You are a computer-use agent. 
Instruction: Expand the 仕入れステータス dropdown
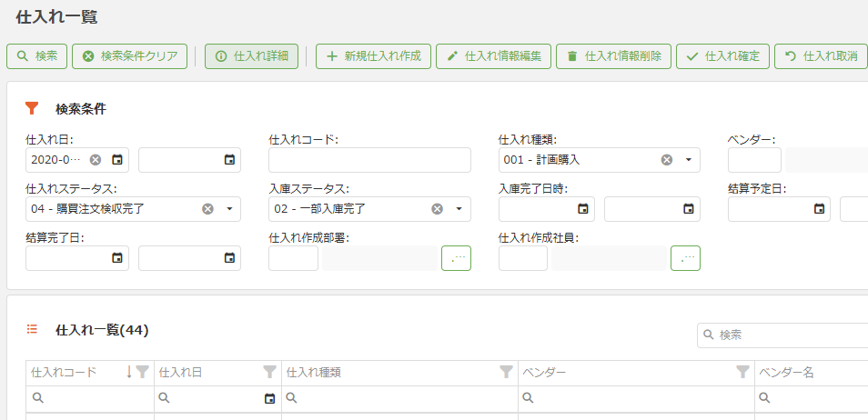click(x=229, y=209)
